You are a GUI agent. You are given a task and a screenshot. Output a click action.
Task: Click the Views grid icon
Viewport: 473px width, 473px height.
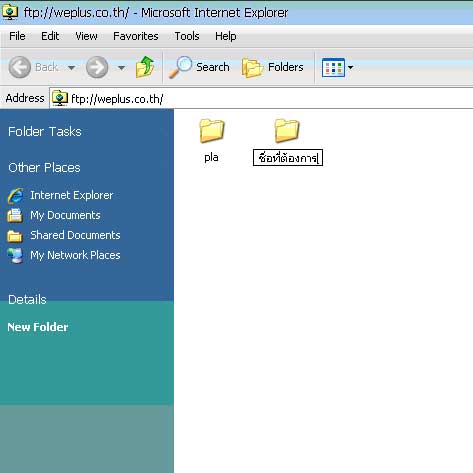pyautogui.click(x=333, y=68)
